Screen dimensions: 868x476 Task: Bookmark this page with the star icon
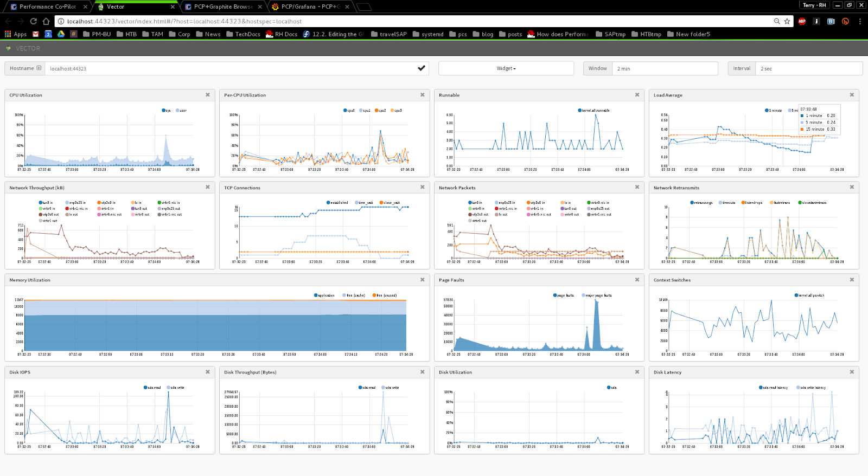[787, 21]
